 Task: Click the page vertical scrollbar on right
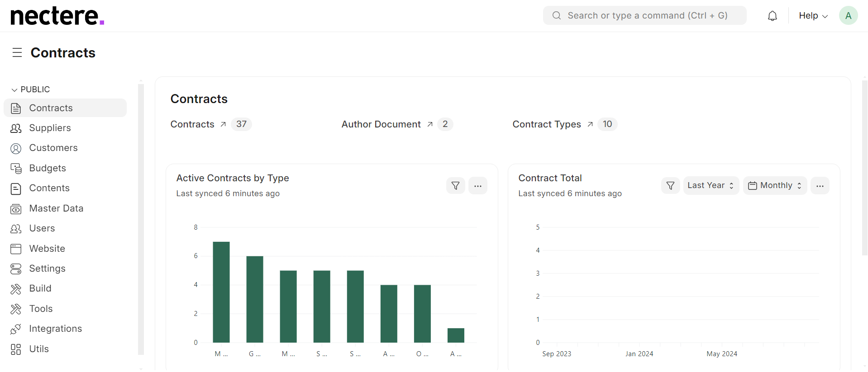(x=865, y=168)
